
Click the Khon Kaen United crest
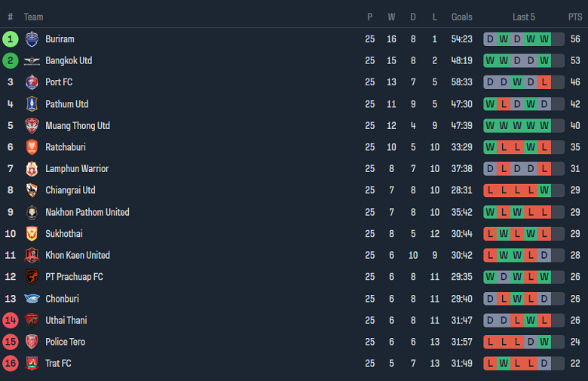32,255
